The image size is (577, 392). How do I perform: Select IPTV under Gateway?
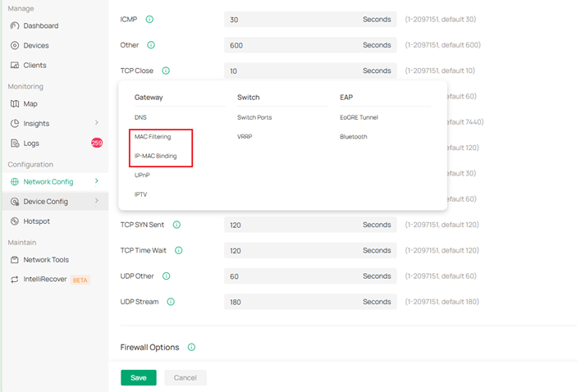coord(140,194)
